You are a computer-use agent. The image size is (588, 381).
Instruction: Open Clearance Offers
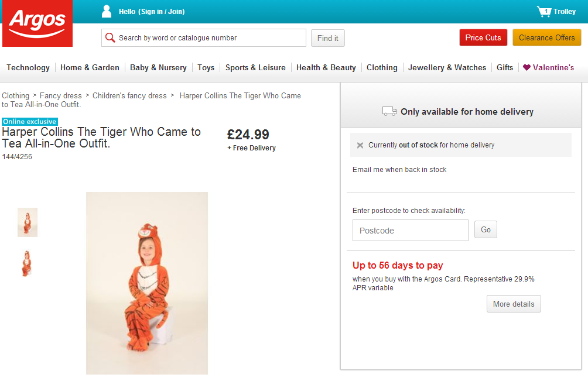click(547, 37)
